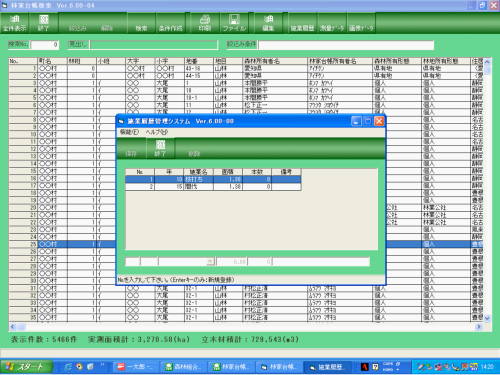
Task: Open the 機能(F) menu in dialog
Action: pos(129,132)
